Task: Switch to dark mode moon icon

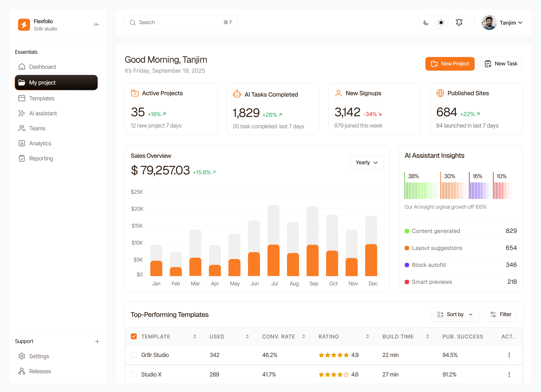Action: (426, 23)
